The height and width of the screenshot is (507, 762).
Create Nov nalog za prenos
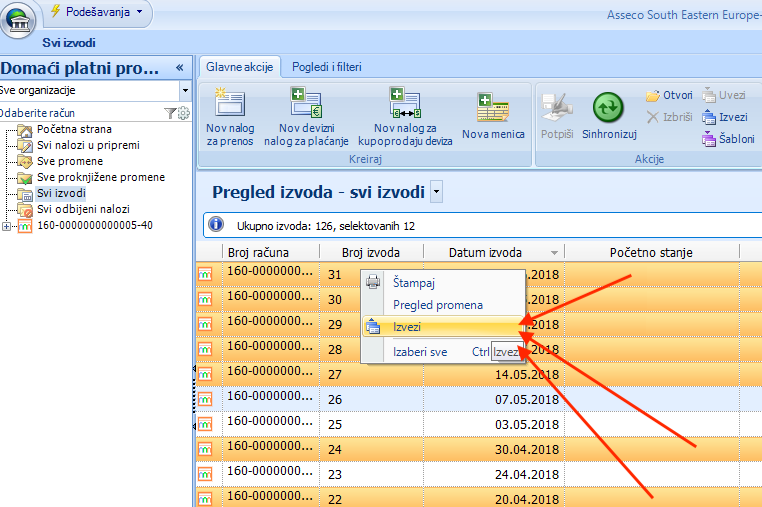[x=230, y=117]
